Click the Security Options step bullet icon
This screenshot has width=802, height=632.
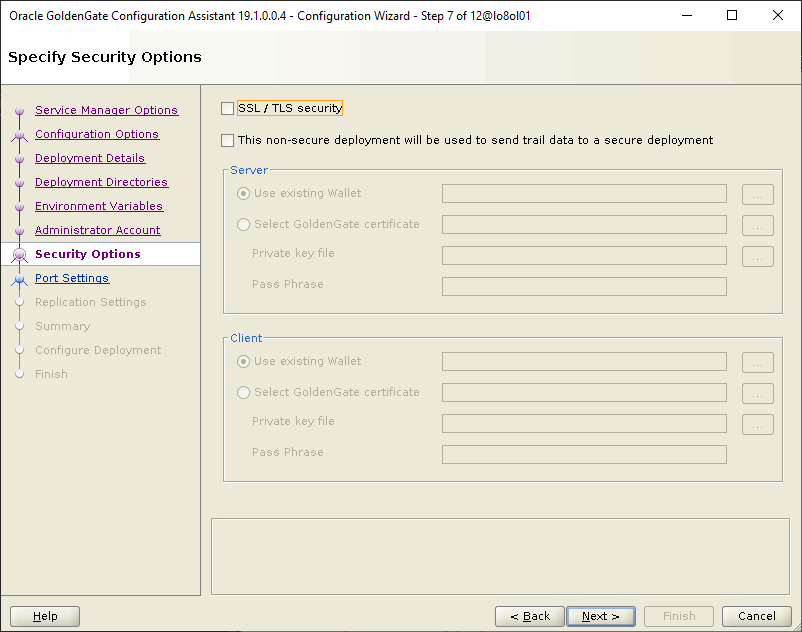19,255
